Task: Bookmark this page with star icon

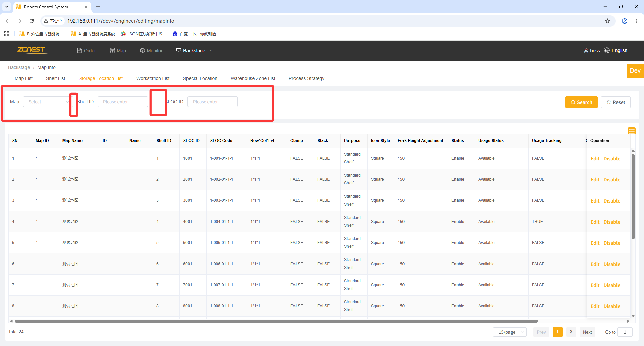Action: (608, 21)
